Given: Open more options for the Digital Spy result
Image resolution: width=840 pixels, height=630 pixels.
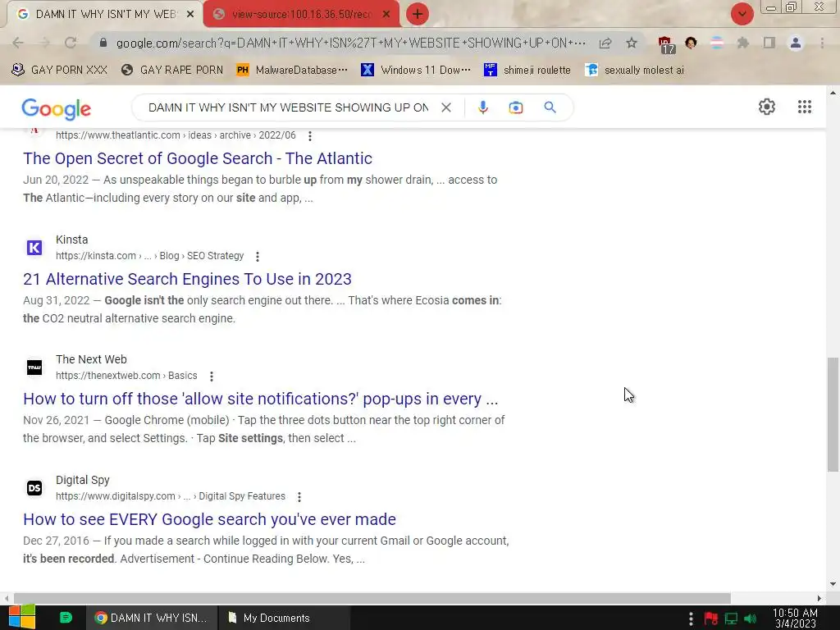Looking at the screenshot, I should pyautogui.click(x=299, y=497).
